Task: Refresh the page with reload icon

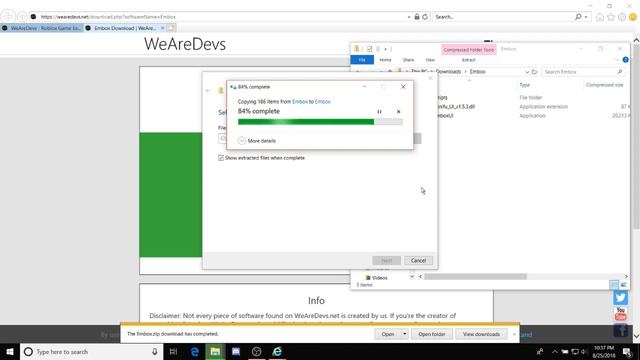Action: (425, 17)
